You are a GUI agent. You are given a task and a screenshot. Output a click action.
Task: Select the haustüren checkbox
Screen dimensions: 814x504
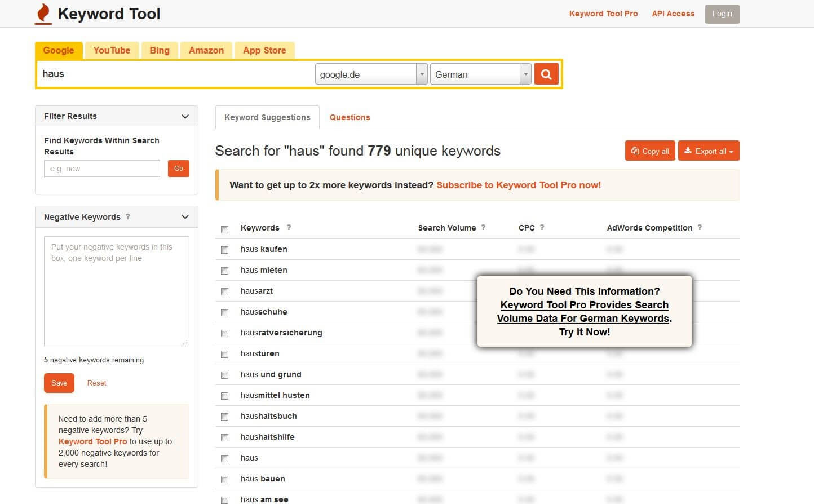[x=224, y=354]
